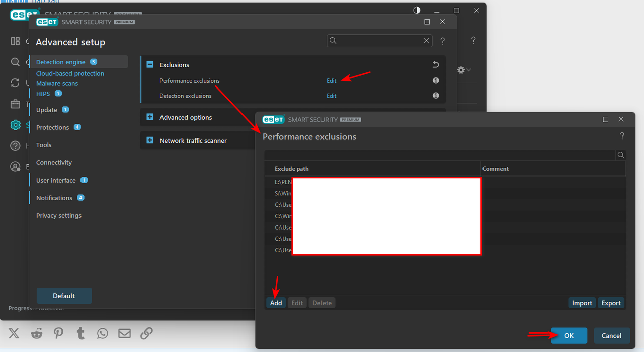Revert Exclusions section with undo arrow
The height and width of the screenshot is (352, 644).
[436, 65]
